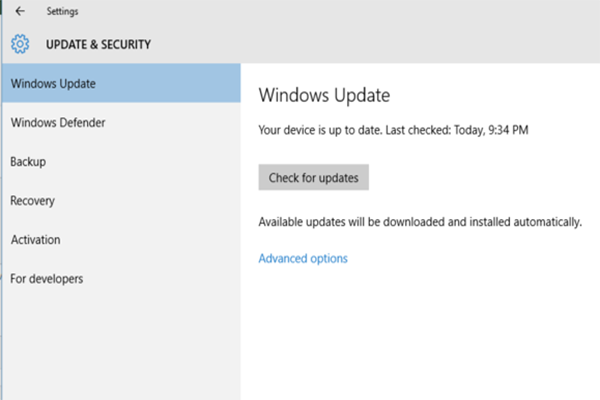Go to the Backup settings
The width and height of the screenshot is (600, 400).
pyautogui.click(x=28, y=161)
